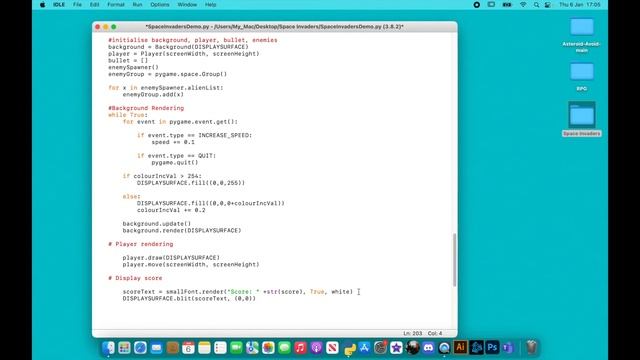Click the "Ln: 203" status entry
Viewport: 640px width, 360px height.
[x=412, y=333]
